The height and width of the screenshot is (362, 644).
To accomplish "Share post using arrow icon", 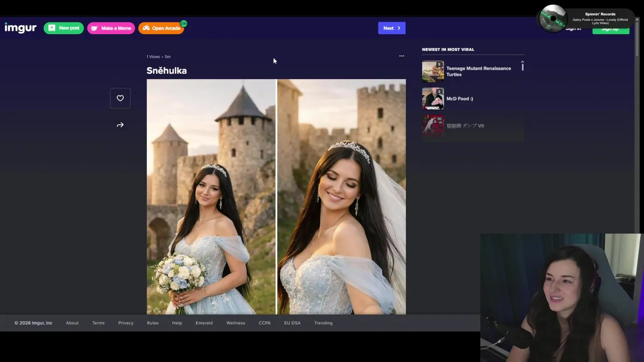I will pyautogui.click(x=120, y=125).
